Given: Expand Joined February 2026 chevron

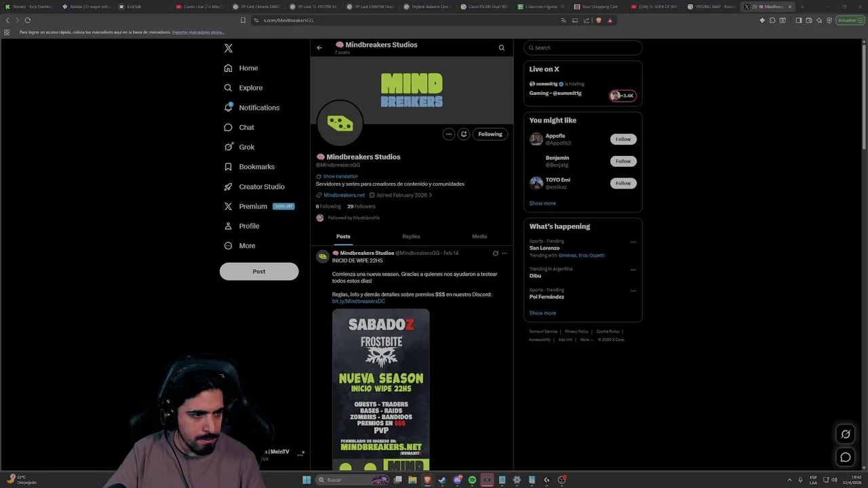Looking at the screenshot, I should click(x=430, y=195).
